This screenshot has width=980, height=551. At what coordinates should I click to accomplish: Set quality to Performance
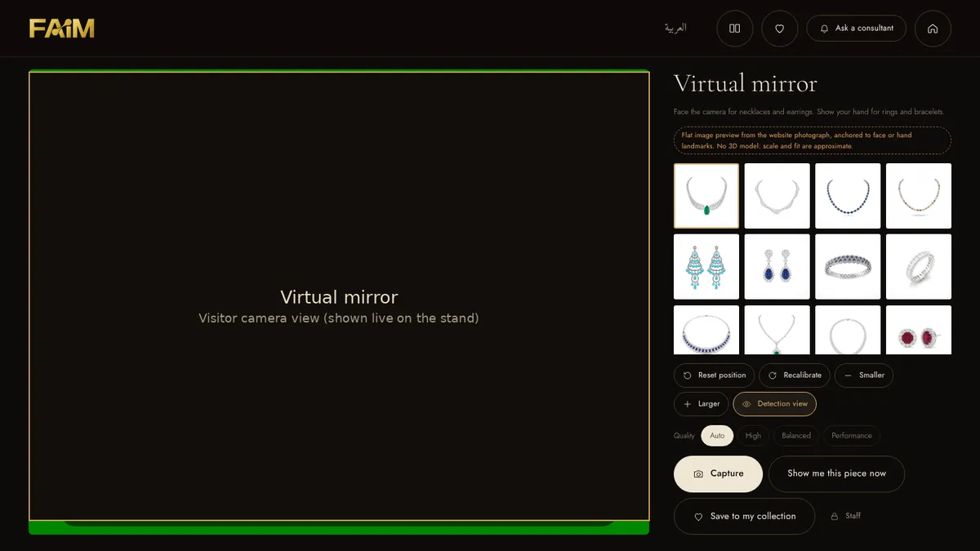[x=852, y=436]
